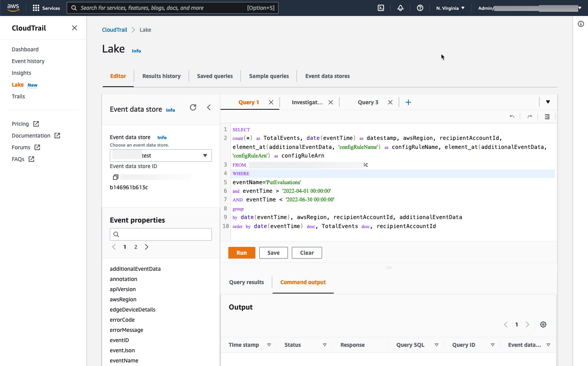Format the SQL query with the indent icon

point(547,116)
